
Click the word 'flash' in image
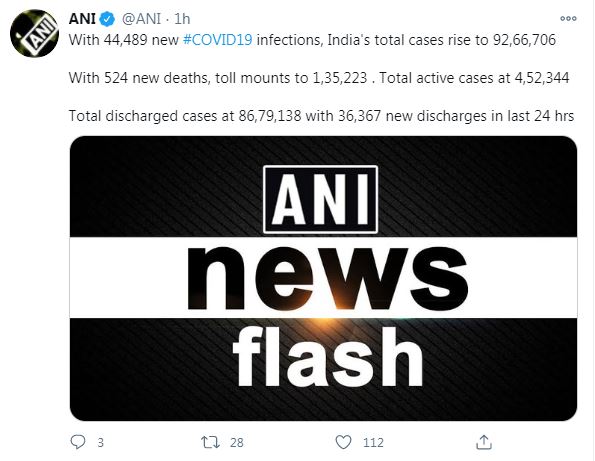tap(328, 356)
